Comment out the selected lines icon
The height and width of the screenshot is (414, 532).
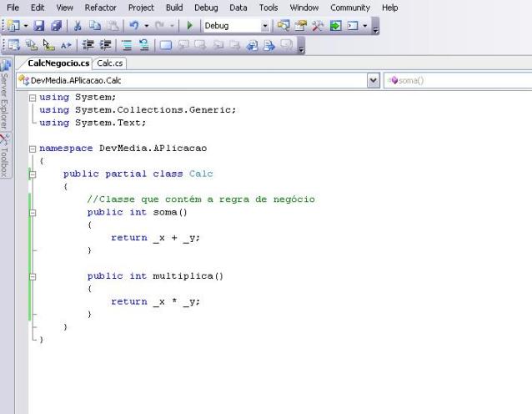coord(127,45)
